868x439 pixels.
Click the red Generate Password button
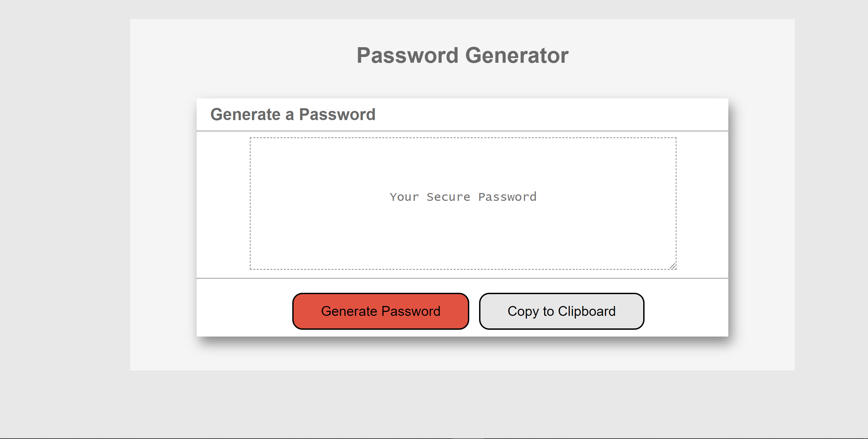pos(380,311)
